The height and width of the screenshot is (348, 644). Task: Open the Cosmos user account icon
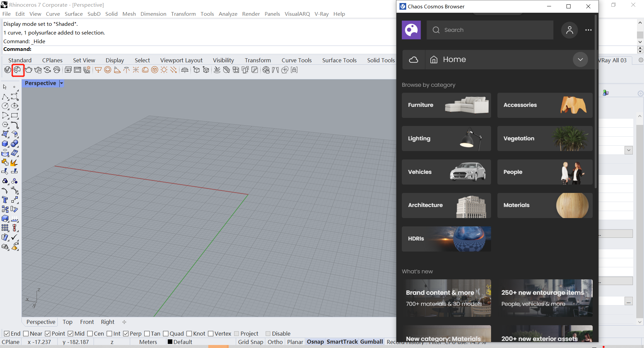click(570, 30)
